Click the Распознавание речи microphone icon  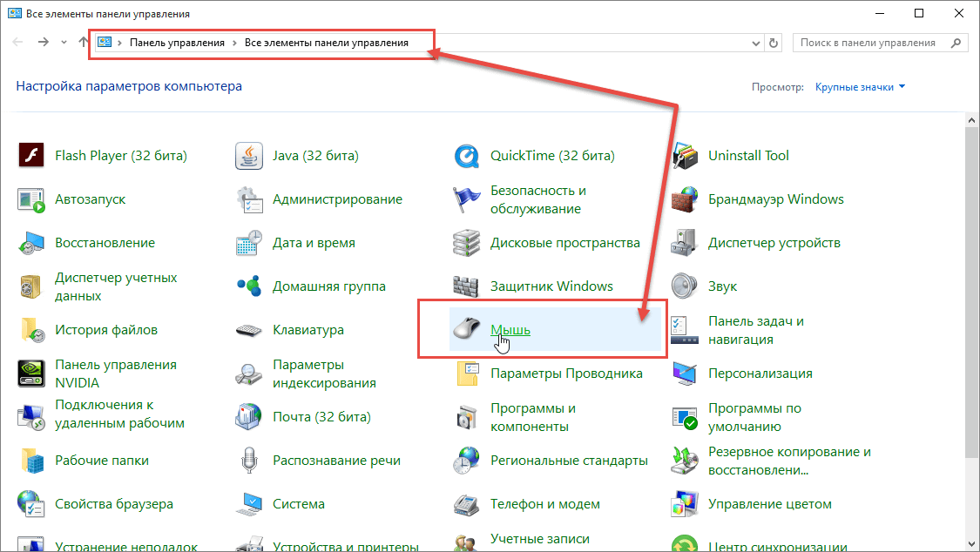pos(249,461)
